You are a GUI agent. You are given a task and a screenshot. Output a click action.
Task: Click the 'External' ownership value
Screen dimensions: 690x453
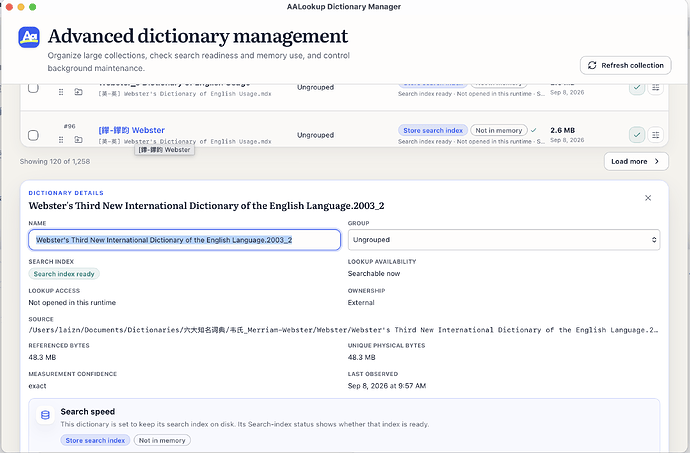point(361,303)
